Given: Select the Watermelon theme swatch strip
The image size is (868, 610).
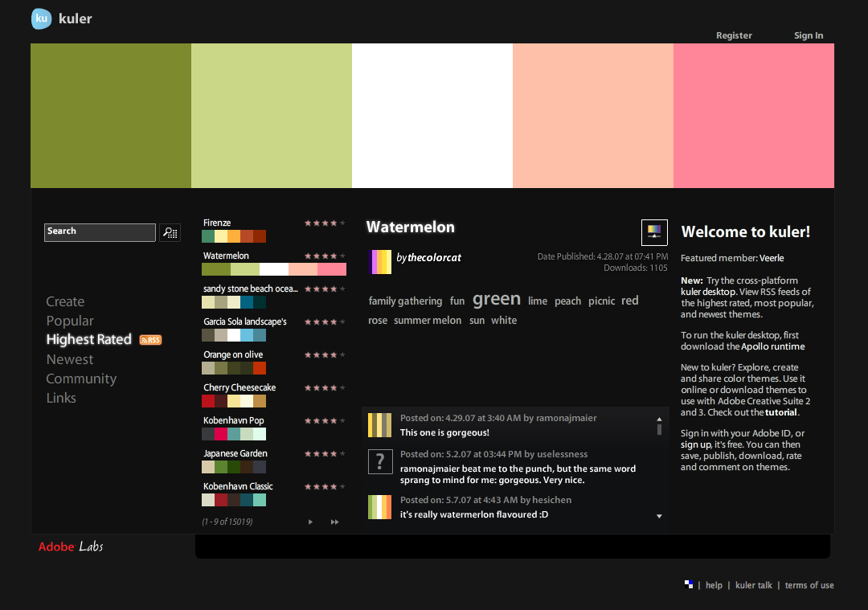Looking at the screenshot, I should [274, 269].
